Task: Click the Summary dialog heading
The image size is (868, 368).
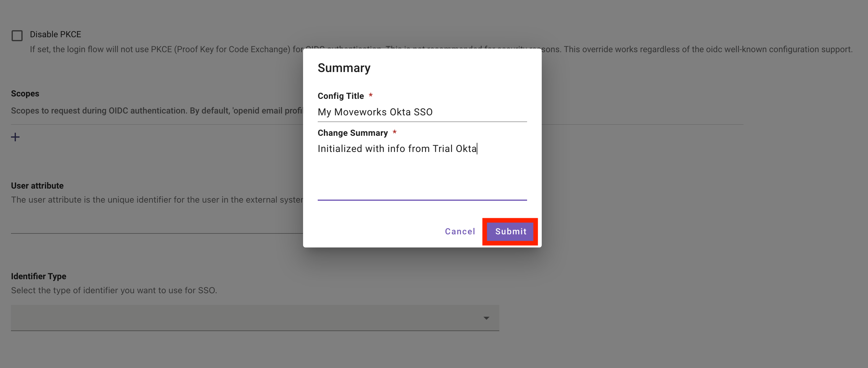Action: point(344,68)
